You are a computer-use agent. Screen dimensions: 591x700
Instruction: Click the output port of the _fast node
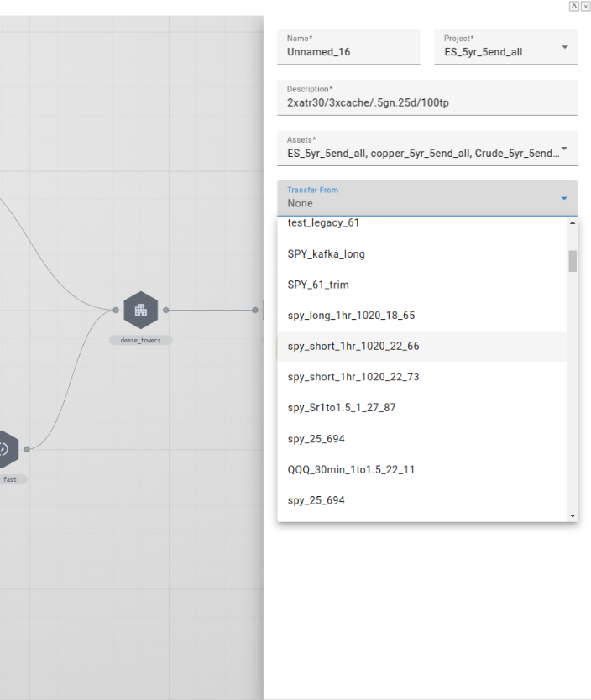click(27, 449)
